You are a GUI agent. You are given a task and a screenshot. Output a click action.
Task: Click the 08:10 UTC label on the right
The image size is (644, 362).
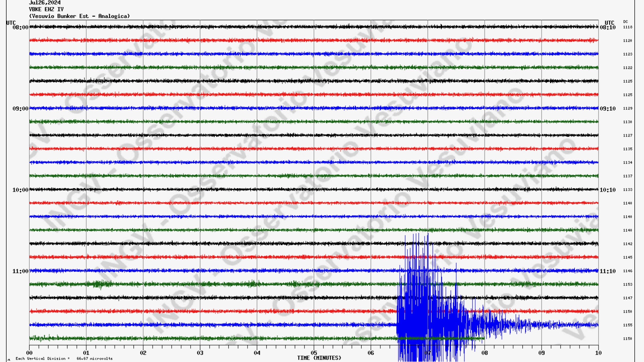[x=608, y=27]
